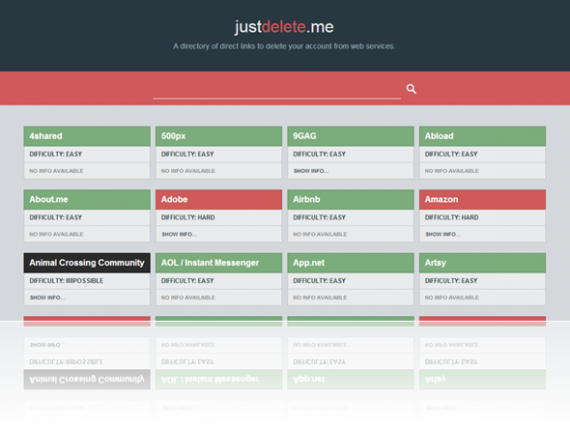Open the App.net deletion link
This screenshot has width=570, height=427.
point(350,263)
